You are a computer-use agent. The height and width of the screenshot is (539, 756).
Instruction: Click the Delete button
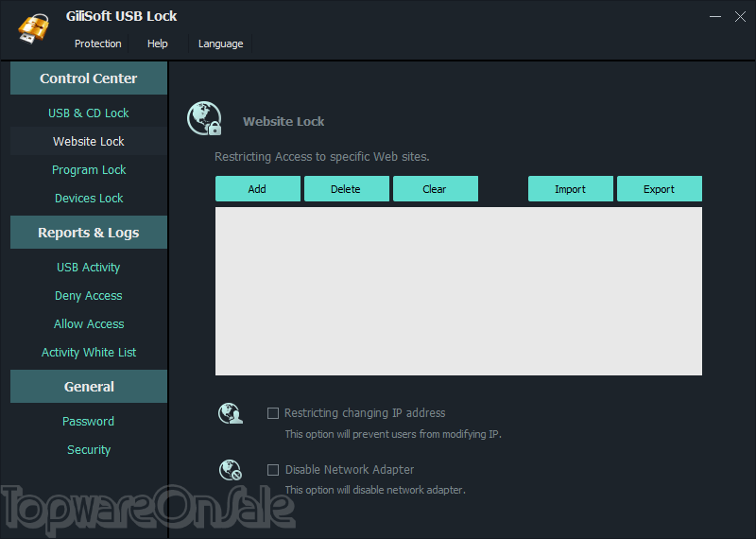(x=346, y=189)
